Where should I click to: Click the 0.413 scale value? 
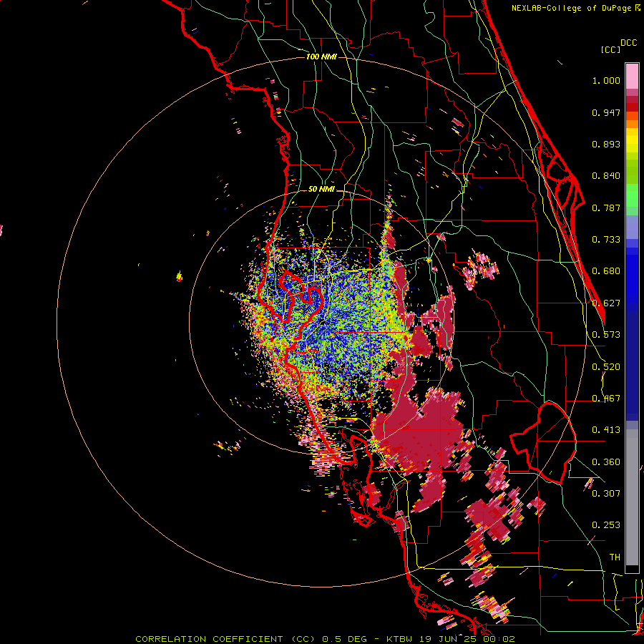click(606, 430)
